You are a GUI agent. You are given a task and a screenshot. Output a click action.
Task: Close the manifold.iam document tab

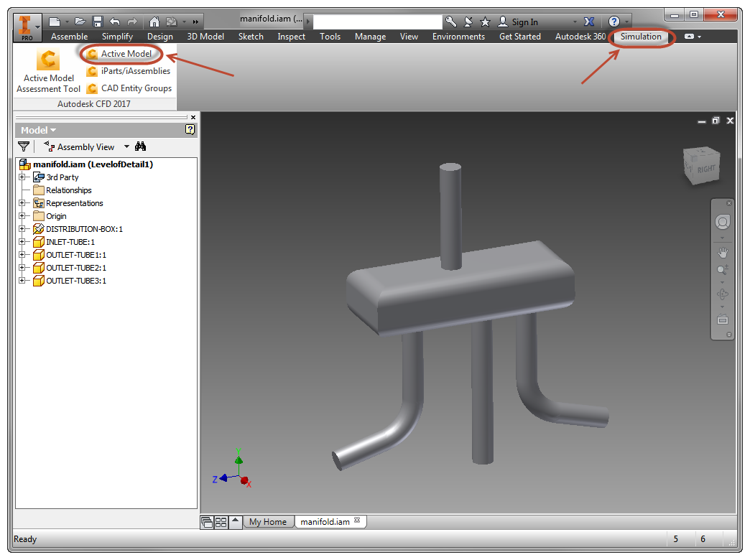[357, 520]
